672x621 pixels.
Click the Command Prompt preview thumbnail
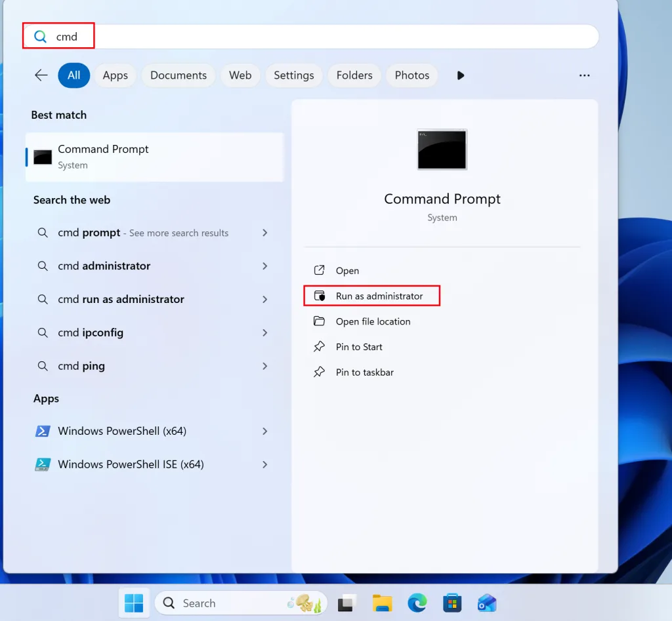442,150
